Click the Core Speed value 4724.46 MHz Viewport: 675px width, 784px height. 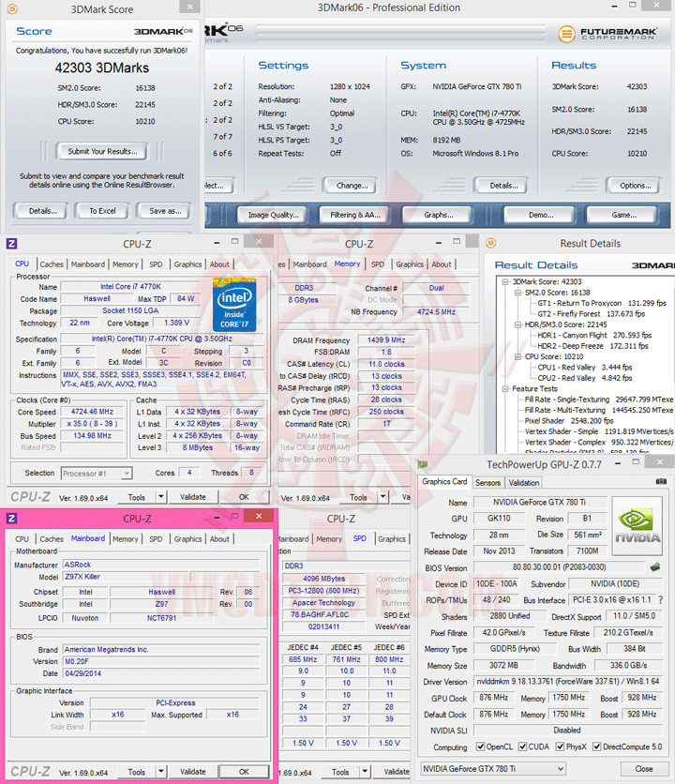[92, 412]
